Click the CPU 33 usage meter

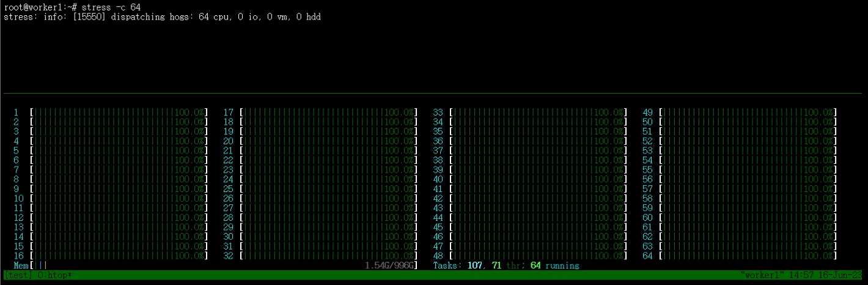click(x=539, y=113)
